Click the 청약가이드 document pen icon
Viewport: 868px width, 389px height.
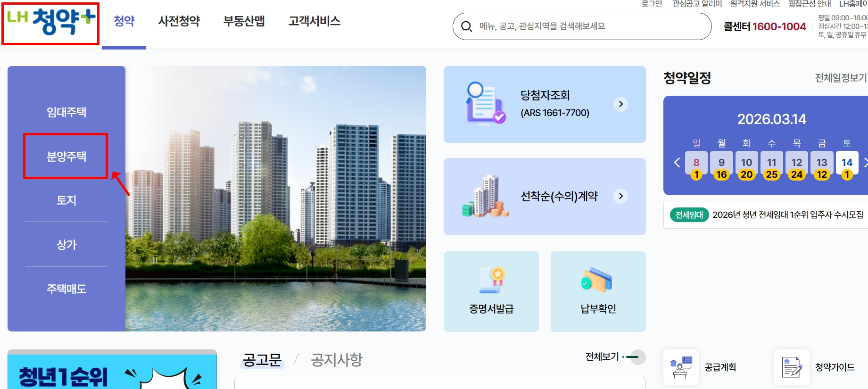pyautogui.click(x=792, y=367)
